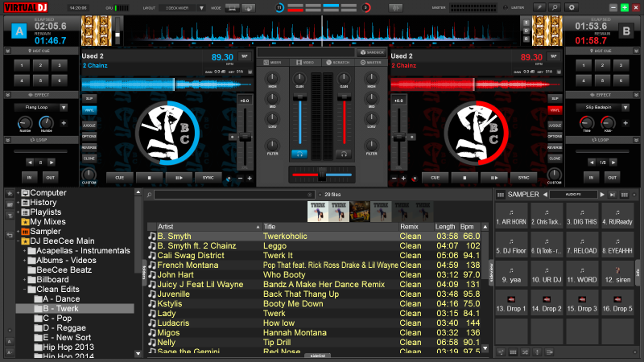
Task: Toggle deck A headphone cue button
Action: 299,154
